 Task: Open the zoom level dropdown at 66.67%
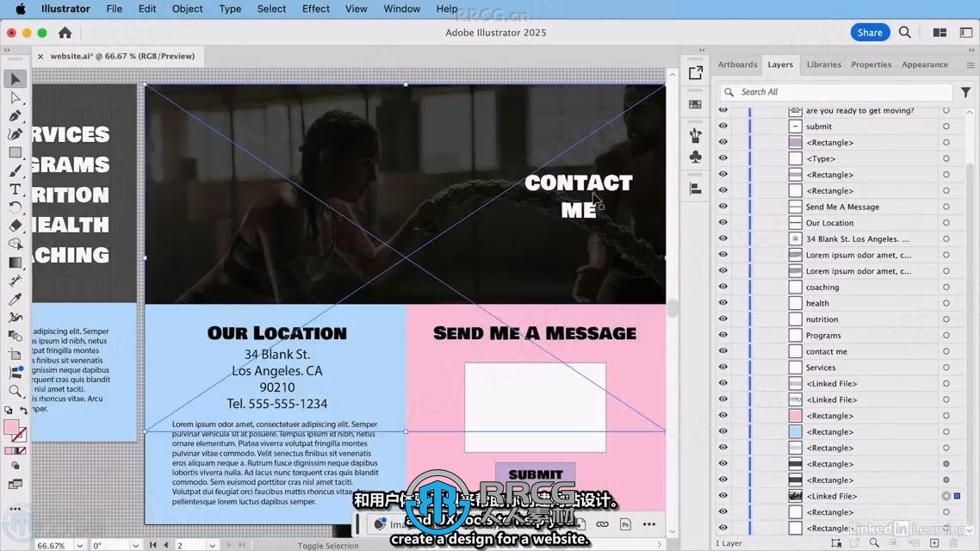[x=79, y=545]
